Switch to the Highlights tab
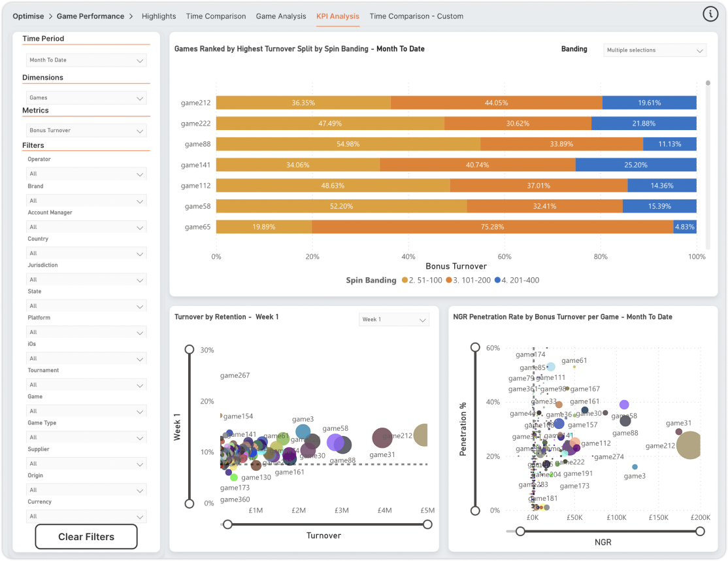Image resolution: width=728 pixels, height=561 pixels. [x=159, y=16]
